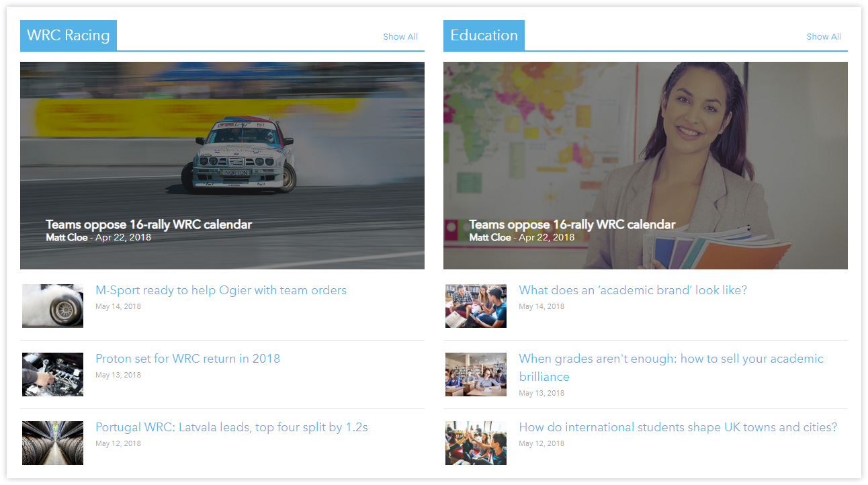Select author Matt Cloe under Education
868x485 pixels.
(x=490, y=237)
